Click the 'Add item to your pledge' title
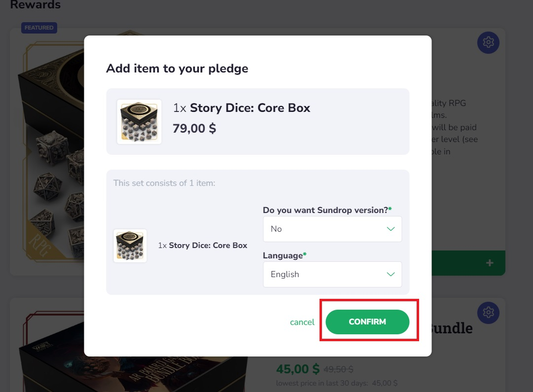 coord(177,68)
